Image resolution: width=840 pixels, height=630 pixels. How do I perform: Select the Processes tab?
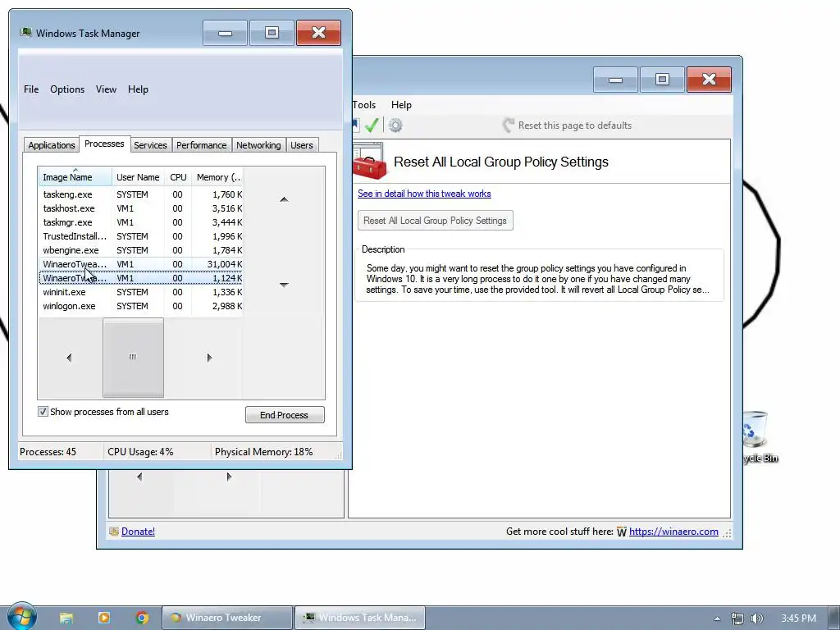coord(104,144)
